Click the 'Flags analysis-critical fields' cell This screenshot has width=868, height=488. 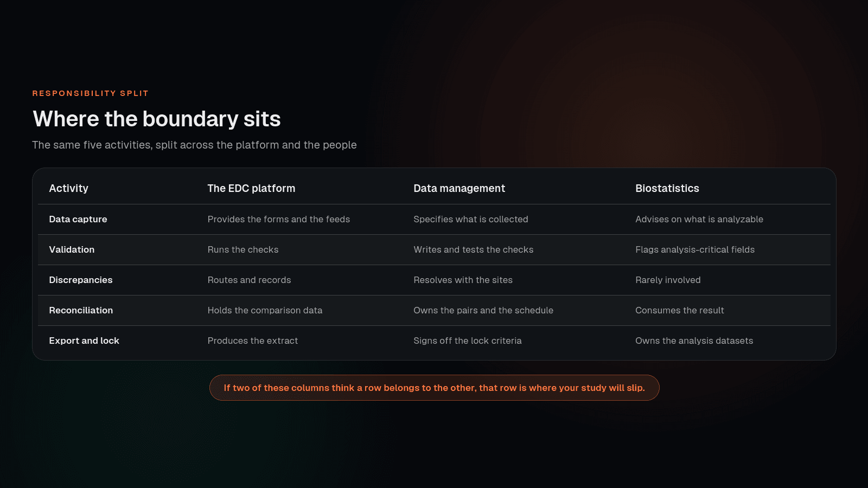click(x=695, y=249)
